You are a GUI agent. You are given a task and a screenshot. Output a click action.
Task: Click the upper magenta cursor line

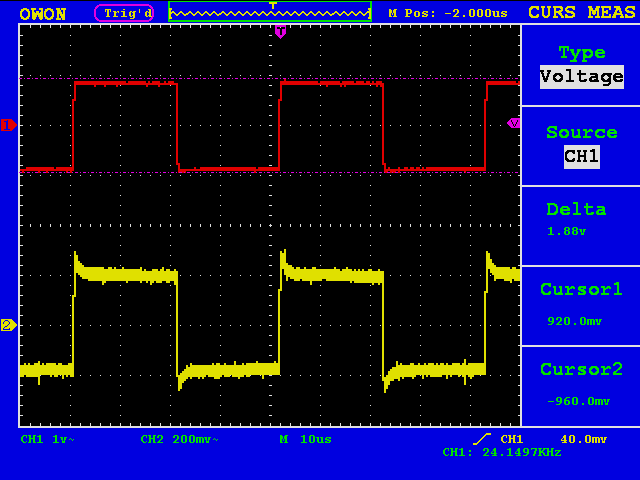click(270, 78)
